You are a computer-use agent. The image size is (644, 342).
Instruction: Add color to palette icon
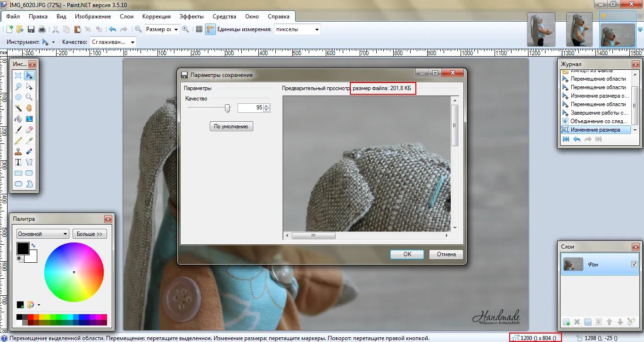(20, 305)
